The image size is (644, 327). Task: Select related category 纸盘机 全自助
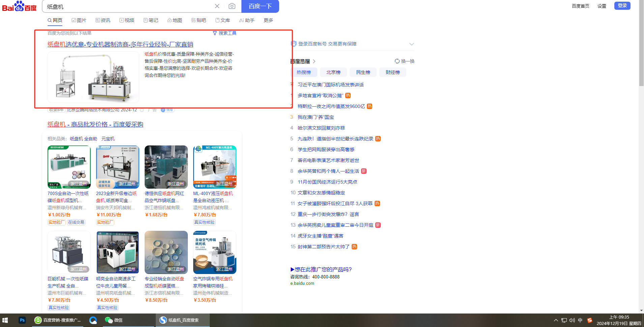(83, 139)
